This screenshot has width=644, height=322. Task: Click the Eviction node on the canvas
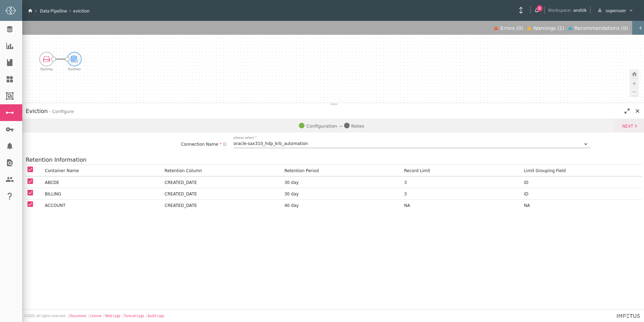[x=74, y=59]
